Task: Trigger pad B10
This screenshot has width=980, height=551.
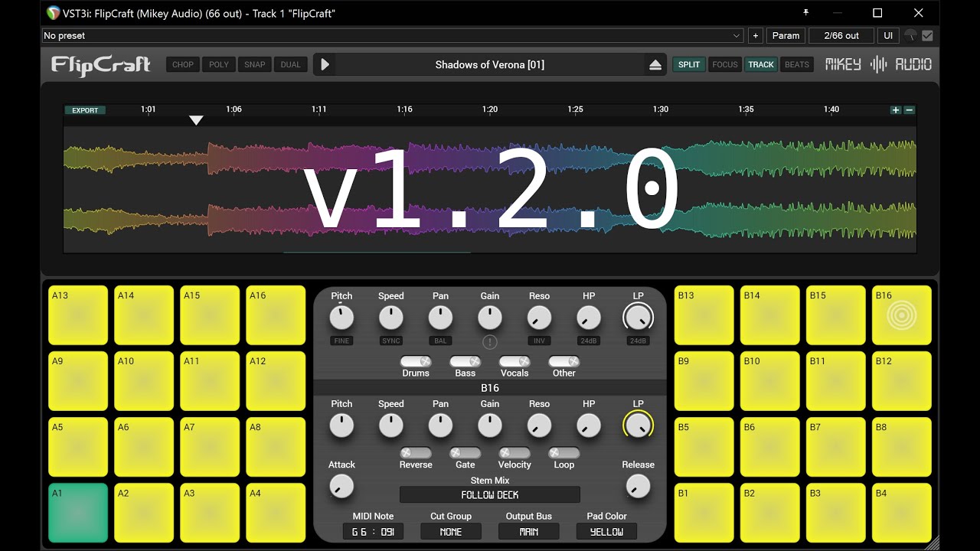Action: click(770, 381)
